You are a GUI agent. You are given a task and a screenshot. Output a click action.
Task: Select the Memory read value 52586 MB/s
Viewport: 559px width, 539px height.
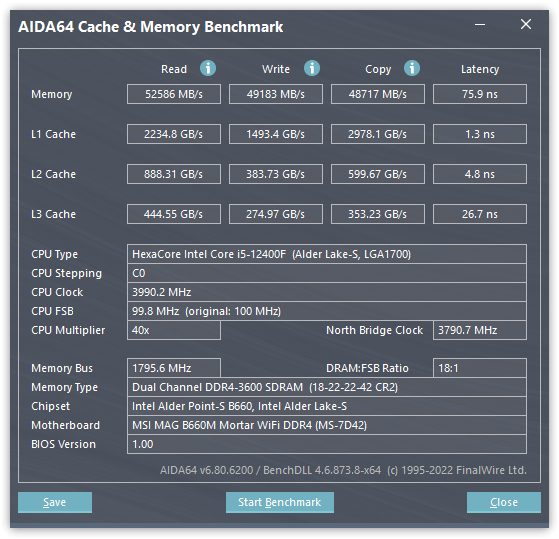(174, 94)
